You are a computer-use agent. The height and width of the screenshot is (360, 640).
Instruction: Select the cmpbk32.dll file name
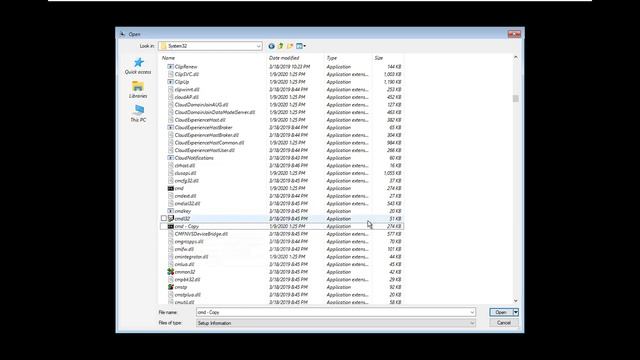pyautogui.click(x=187, y=280)
